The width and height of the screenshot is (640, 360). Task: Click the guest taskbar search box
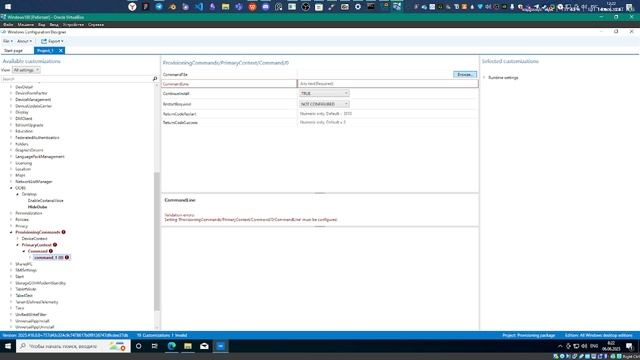coord(73,346)
